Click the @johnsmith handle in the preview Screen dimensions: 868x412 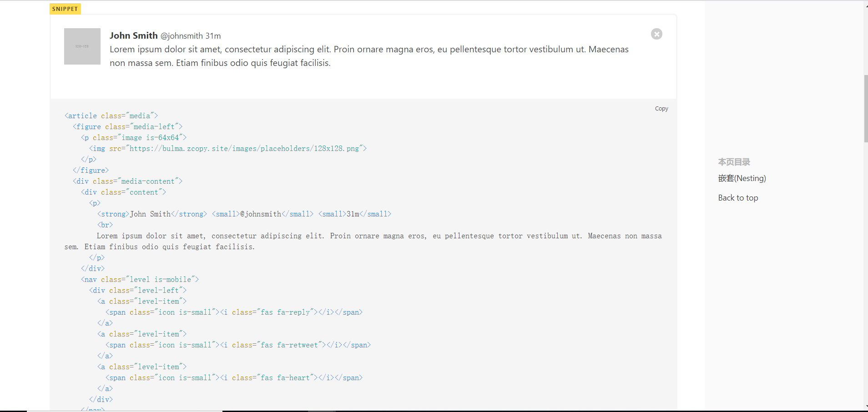coord(182,36)
